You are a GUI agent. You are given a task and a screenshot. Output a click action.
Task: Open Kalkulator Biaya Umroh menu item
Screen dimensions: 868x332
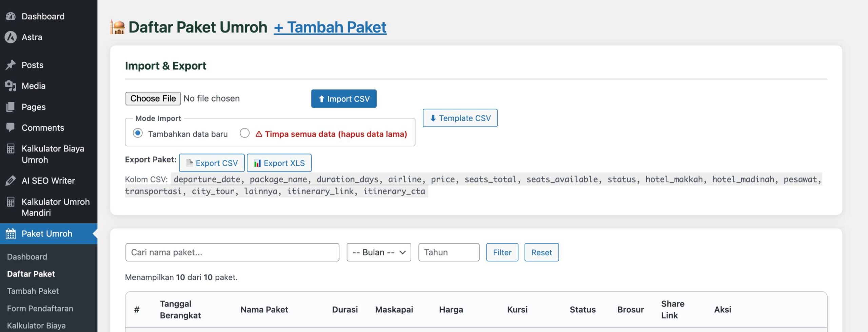pyautogui.click(x=48, y=154)
